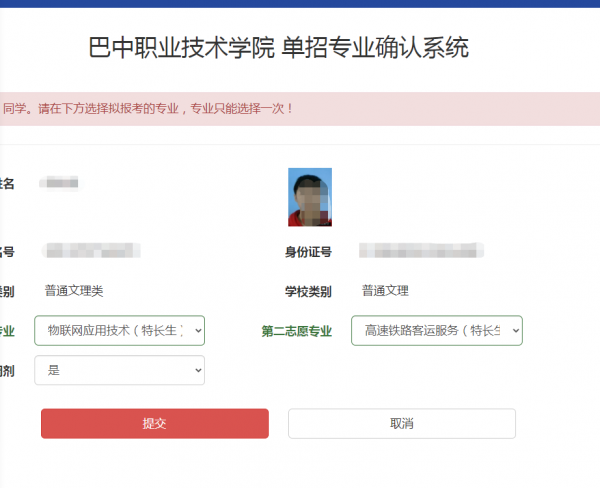Image resolution: width=600 pixels, height=488 pixels.
Task: Click the blurred exam number value
Action: [92, 250]
